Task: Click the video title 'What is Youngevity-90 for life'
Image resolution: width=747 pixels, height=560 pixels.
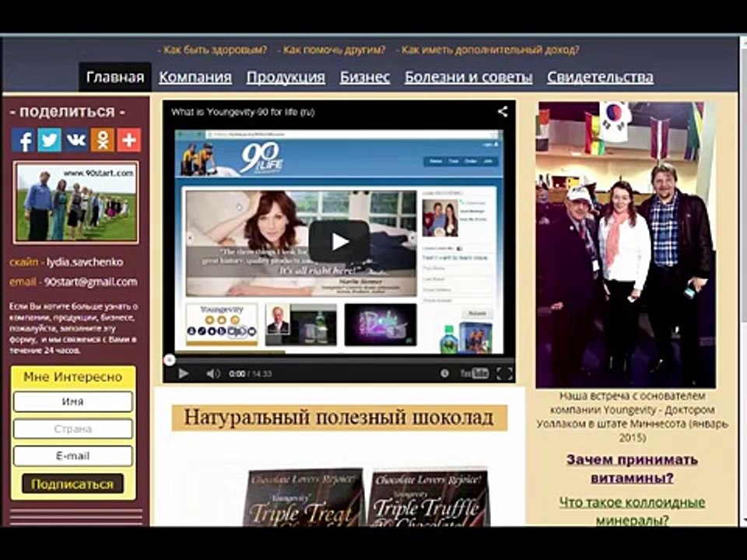Action: click(243, 112)
